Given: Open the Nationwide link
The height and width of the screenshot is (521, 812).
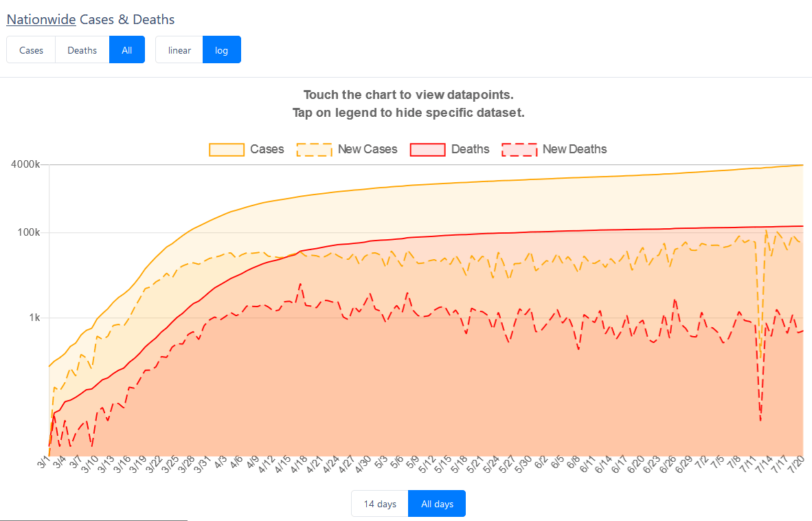Looking at the screenshot, I should click(41, 20).
